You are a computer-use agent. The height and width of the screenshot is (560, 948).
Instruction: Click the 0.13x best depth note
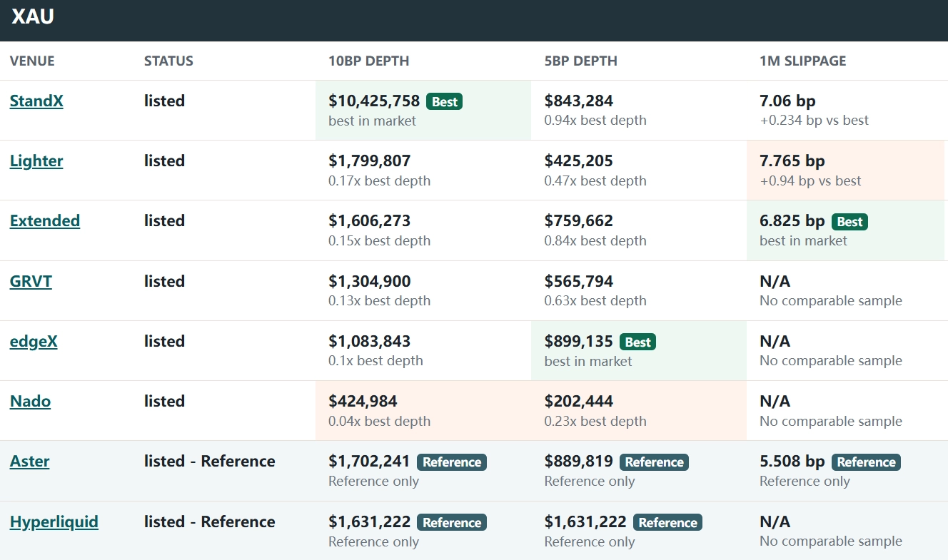point(380,301)
